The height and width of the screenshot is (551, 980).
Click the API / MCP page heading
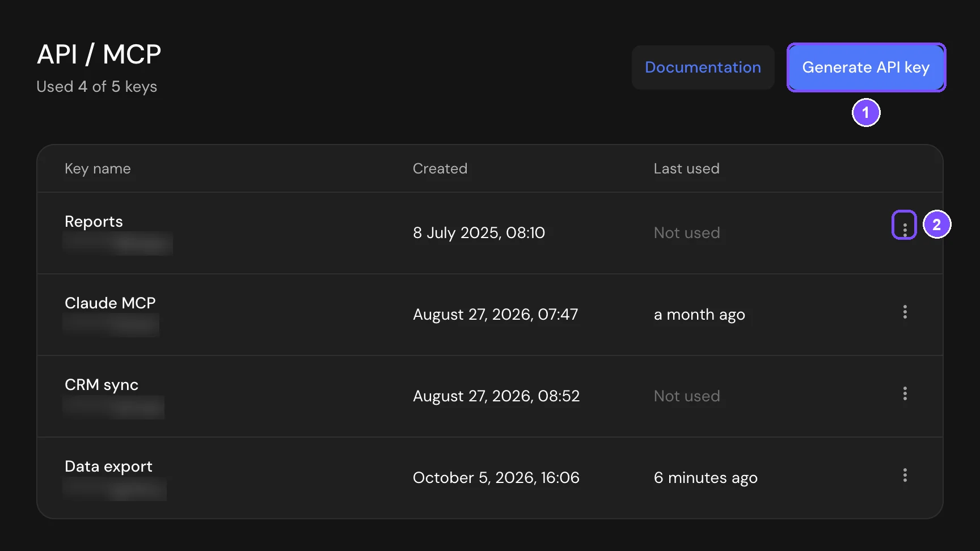point(99,54)
